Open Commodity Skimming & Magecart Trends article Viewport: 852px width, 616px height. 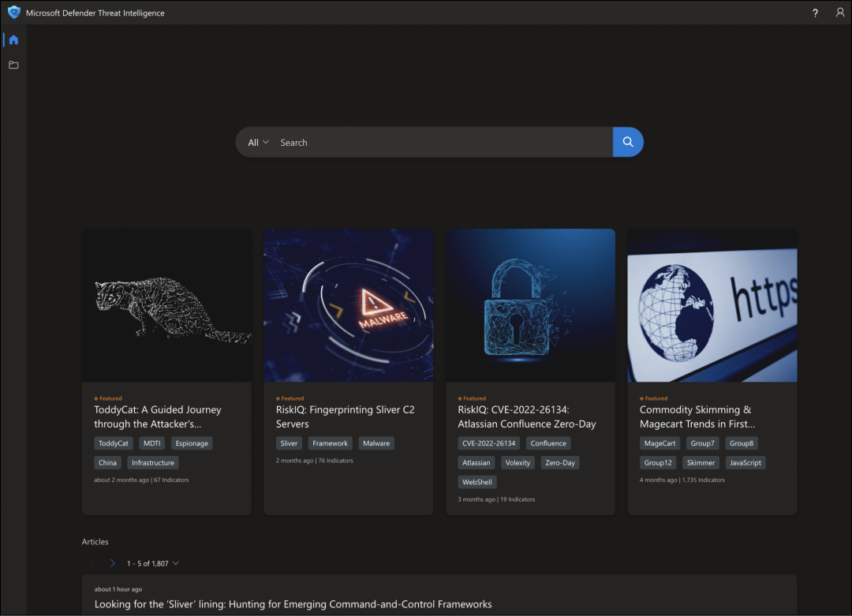(x=697, y=416)
